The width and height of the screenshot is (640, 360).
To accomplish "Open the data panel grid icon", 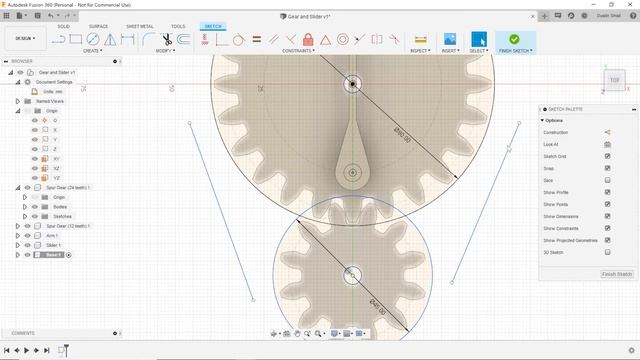I will (x=7, y=16).
